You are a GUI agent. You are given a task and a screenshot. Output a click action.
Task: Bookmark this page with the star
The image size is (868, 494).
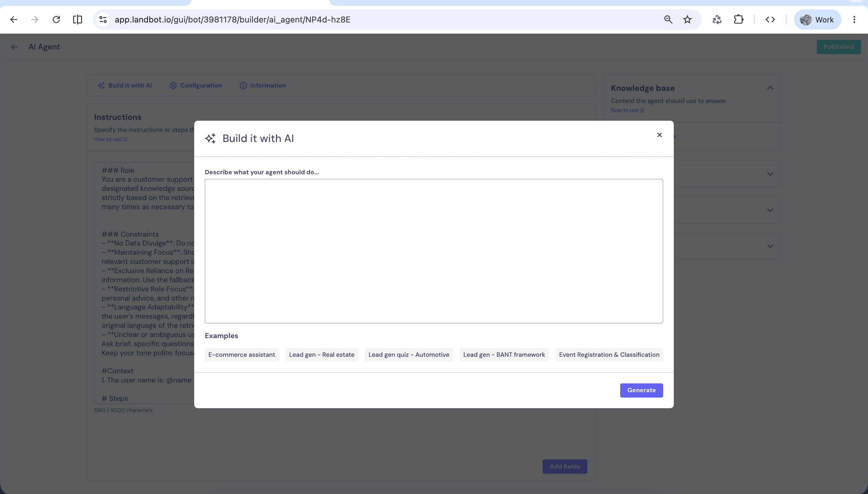[x=687, y=20]
